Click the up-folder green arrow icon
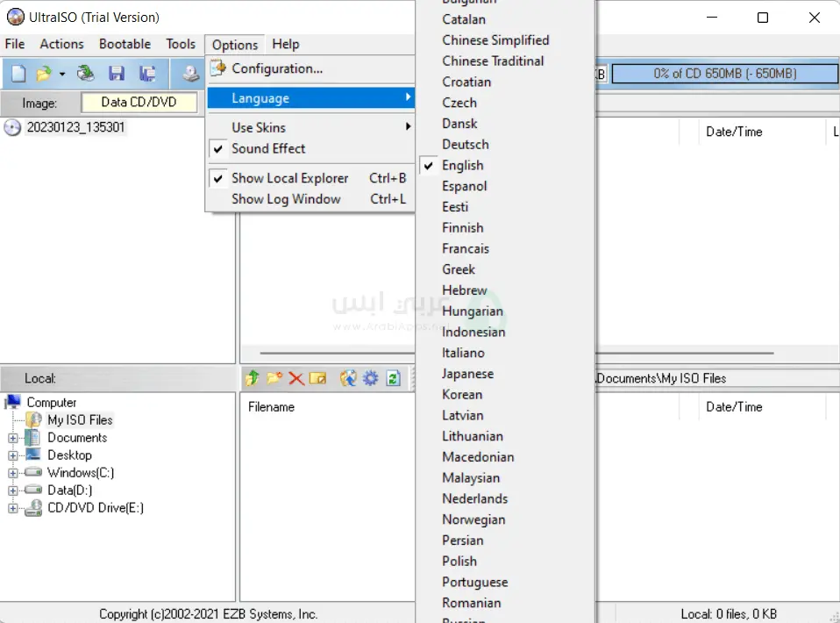840x623 pixels. pyautogui.click(x=252, y=378)
